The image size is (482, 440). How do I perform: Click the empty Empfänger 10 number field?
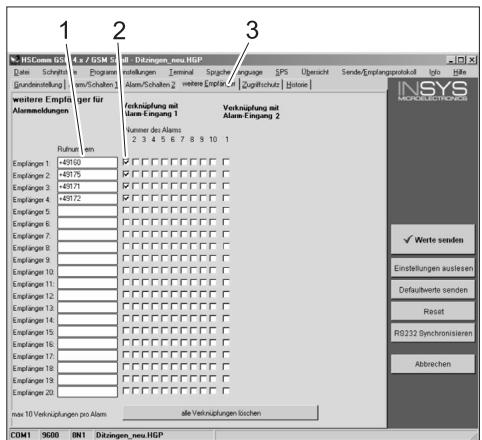(x=87, y=271)
